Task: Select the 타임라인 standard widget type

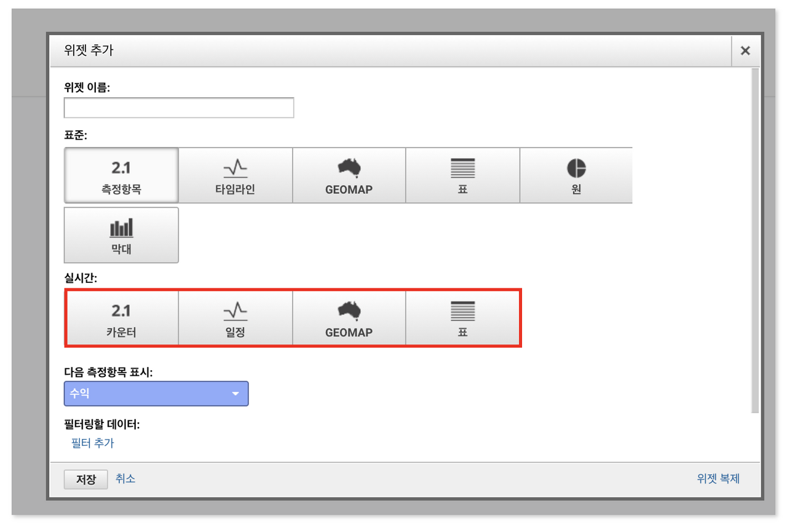Action: (235, 175)
